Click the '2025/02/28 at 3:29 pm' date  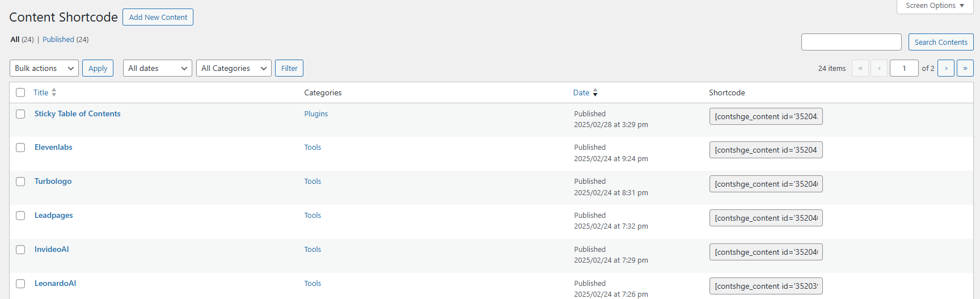(x=611, y=125)
